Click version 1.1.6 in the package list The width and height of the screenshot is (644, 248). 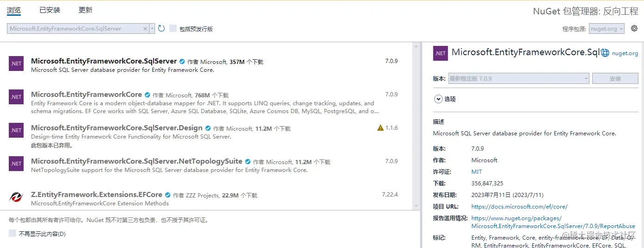(x=391, y=127)
